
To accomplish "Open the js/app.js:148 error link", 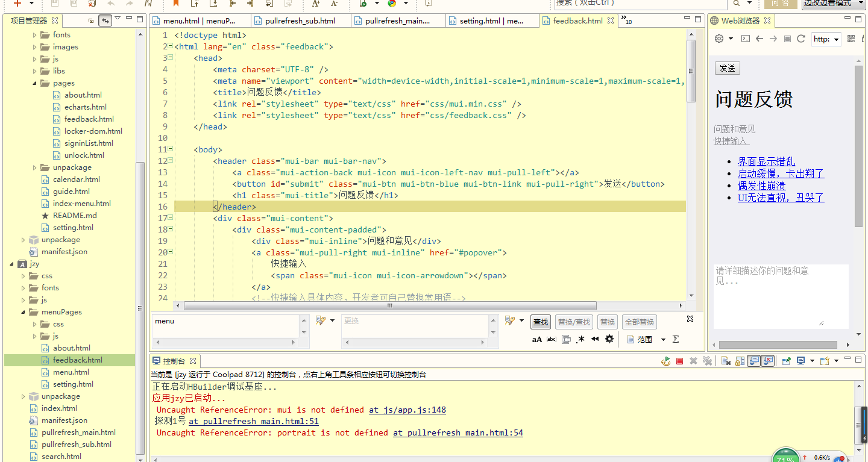I will pos(407,410).
